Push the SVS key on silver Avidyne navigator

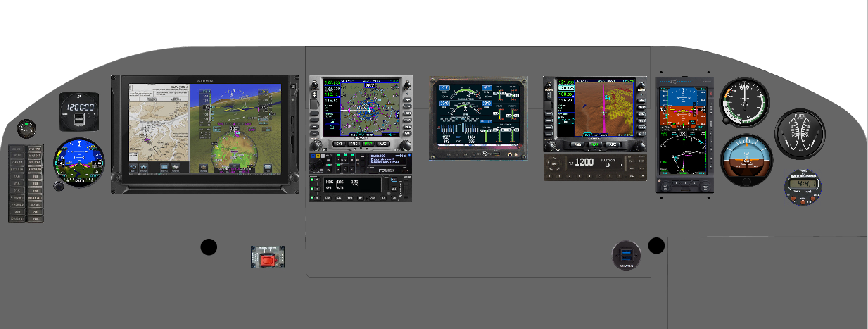(340, 144)
